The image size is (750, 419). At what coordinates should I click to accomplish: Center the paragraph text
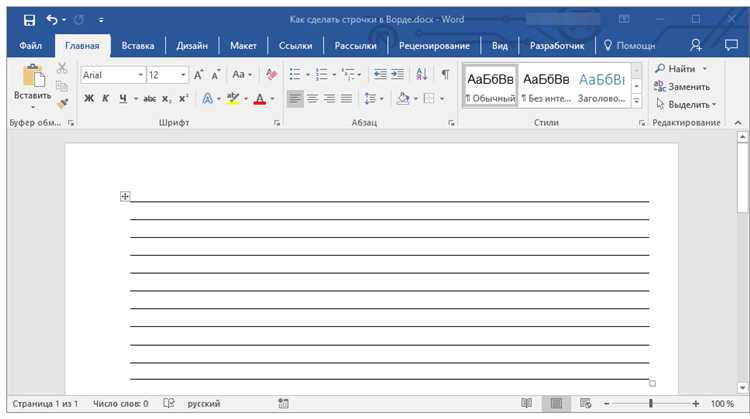312,99
